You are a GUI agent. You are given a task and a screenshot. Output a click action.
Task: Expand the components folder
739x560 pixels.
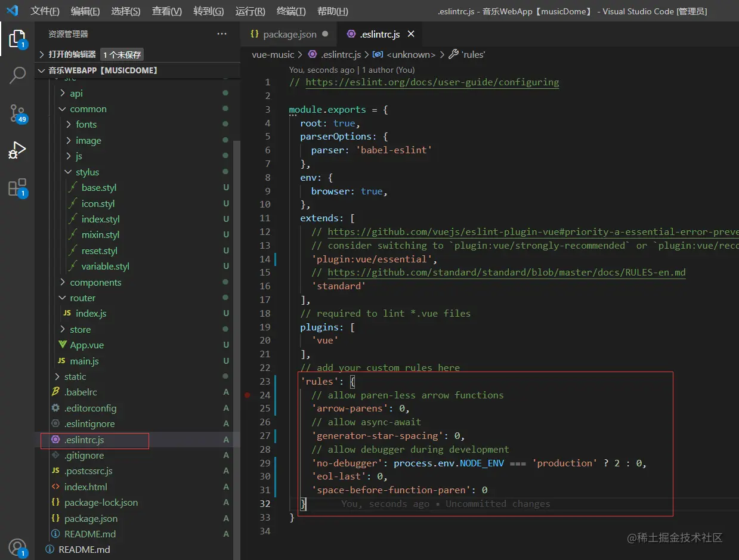tap(95, 282)
